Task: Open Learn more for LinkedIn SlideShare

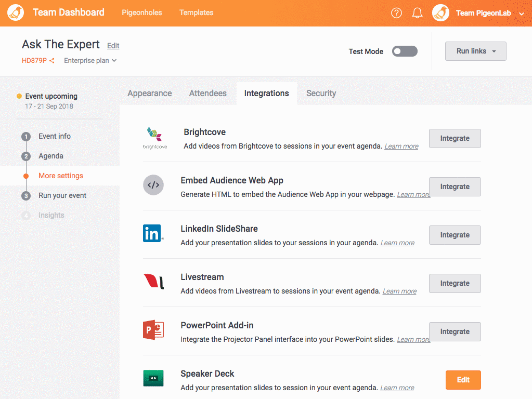Action: pos(397,243)
